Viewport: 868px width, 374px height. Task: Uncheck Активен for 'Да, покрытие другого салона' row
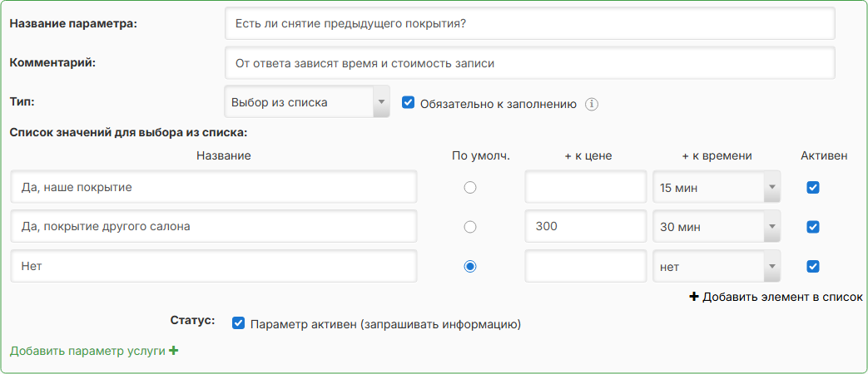click(812, 227)
